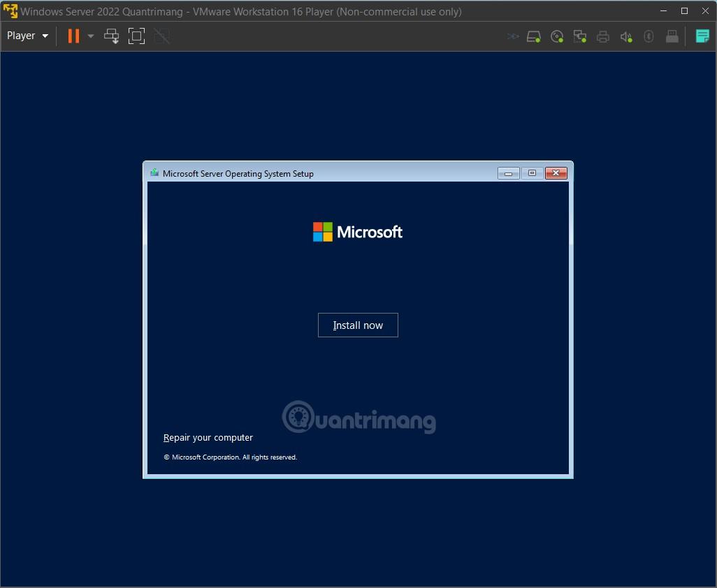Viewport: 717px width, 588px height.
Task: Close the VMware Player window
Action: pyautogui.click(x=706, y=11)
